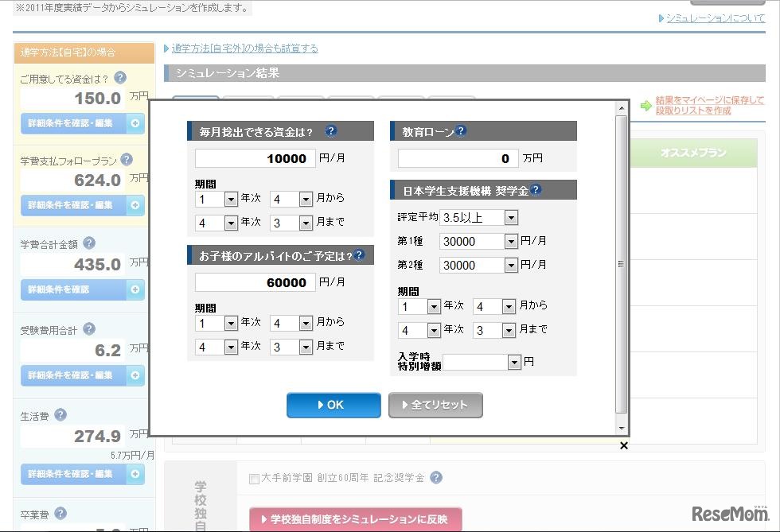Viewport: 780px width, 532px height.
Task: Click the 学費合計金額 question mark icon
Action: pos(88,244)
